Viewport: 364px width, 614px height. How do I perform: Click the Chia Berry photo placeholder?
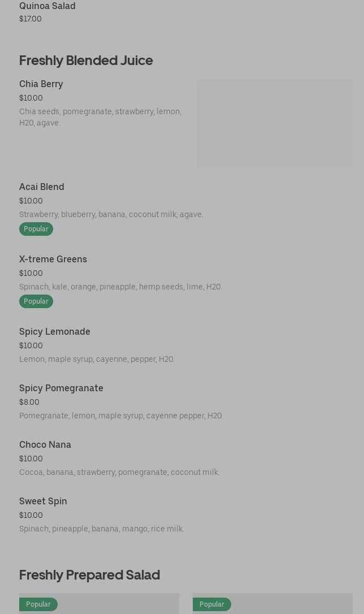tap(274, 123)
